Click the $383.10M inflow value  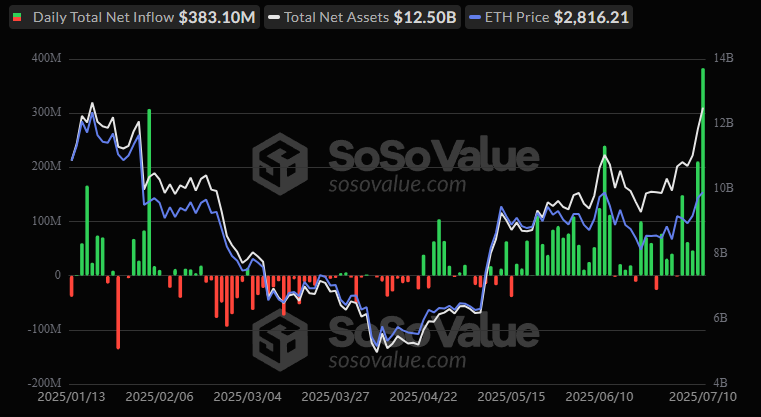[217, 17]
